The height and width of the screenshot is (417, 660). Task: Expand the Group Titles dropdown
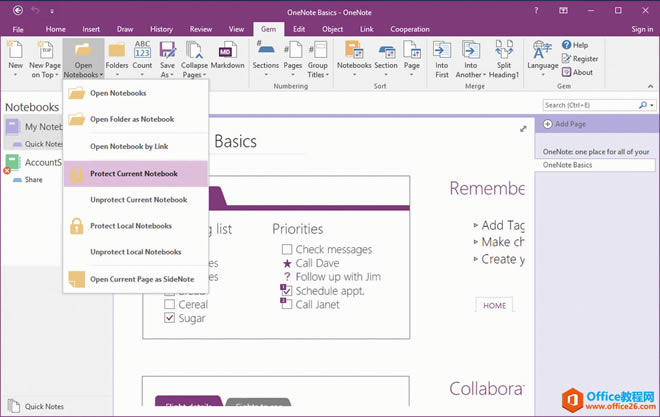(x=317, y=76)
